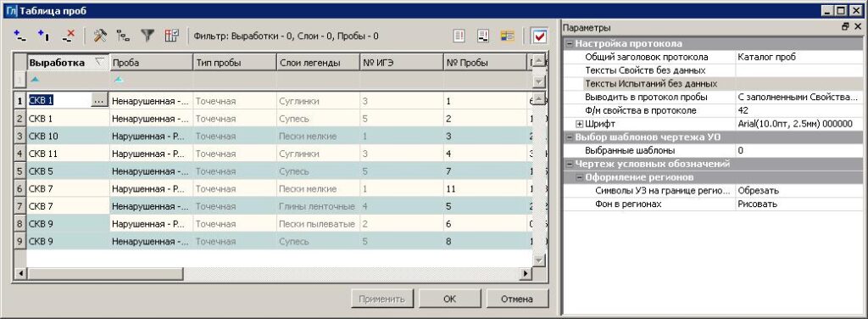Click the Шрифт value Arial(10.0пт, 2.5мм)
Viewport: 868px width, 319px height.
click(x=798, y=124)
